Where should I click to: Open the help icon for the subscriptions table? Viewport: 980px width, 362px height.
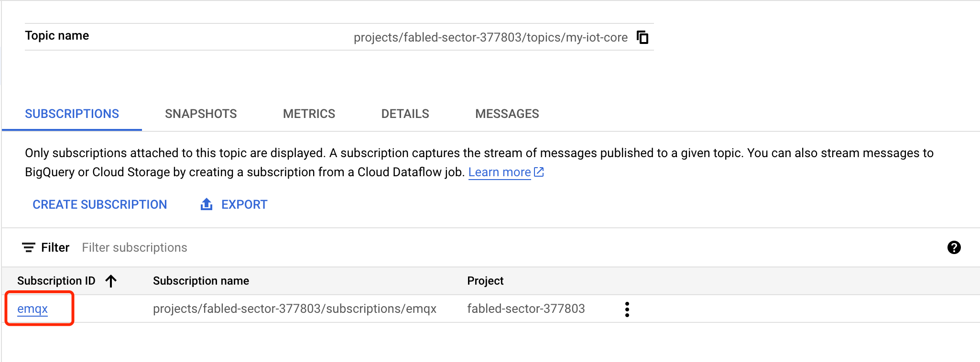(x=954, y=247)
